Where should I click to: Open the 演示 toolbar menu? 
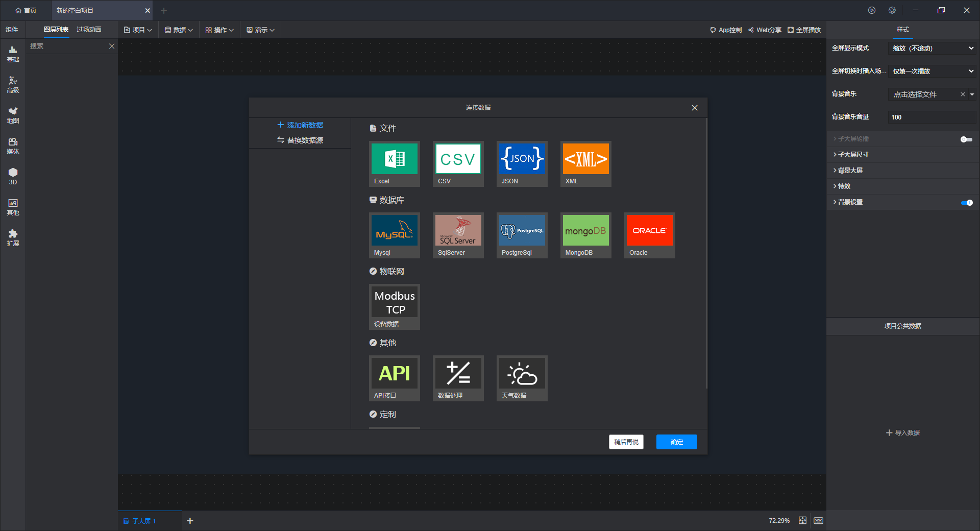(x=260, y=30)
